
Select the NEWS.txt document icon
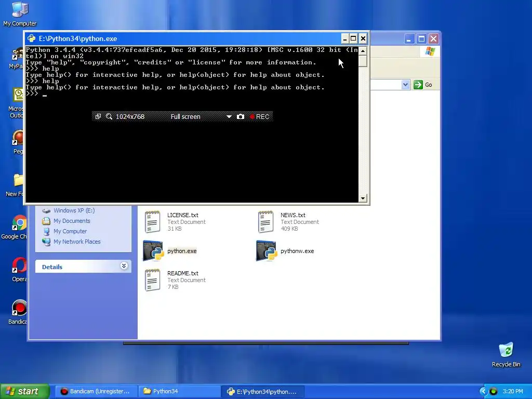(x=265, y=222)
